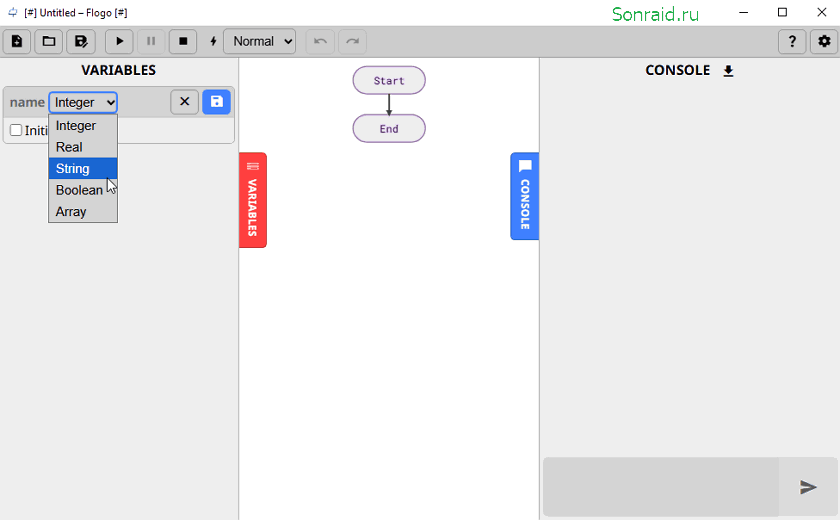Save the variable with the blue disk icon
The height and width of the screenshot is (520, 840).
[216, 102]
